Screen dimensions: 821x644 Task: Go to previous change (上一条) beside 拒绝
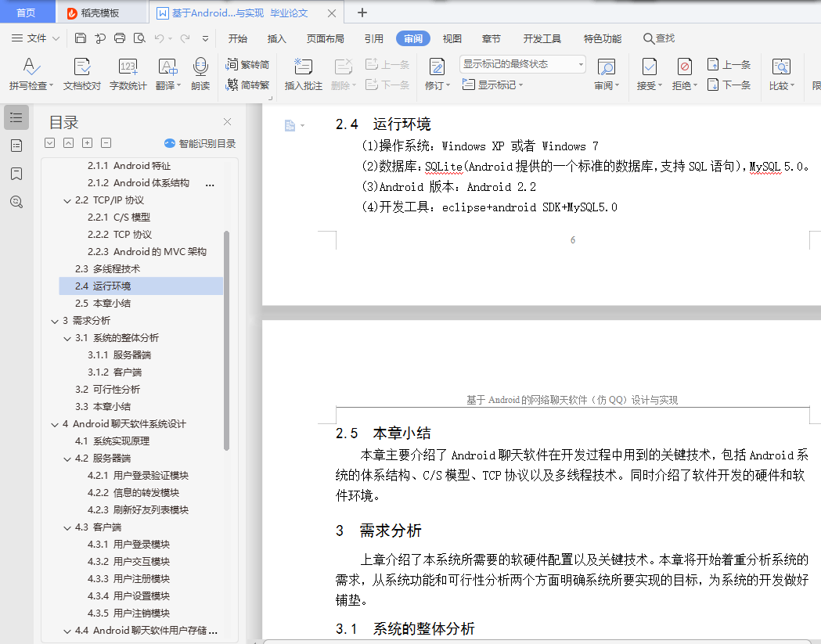[x=729, y=64]
